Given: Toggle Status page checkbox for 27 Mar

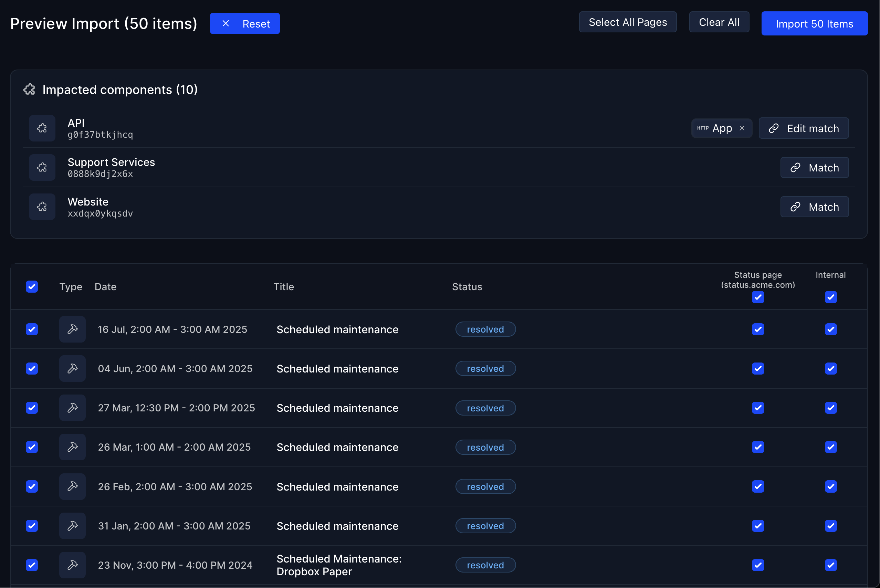Looking at the screenshot, I should coord(758,408).
